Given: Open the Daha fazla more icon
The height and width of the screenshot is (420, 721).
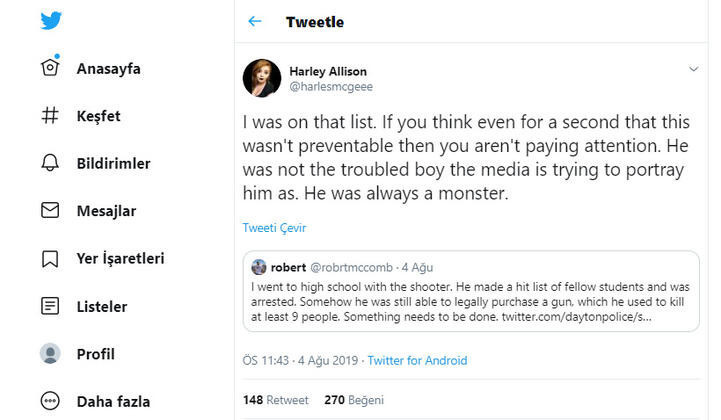Looking at the screenshot, I should (50, 402).
